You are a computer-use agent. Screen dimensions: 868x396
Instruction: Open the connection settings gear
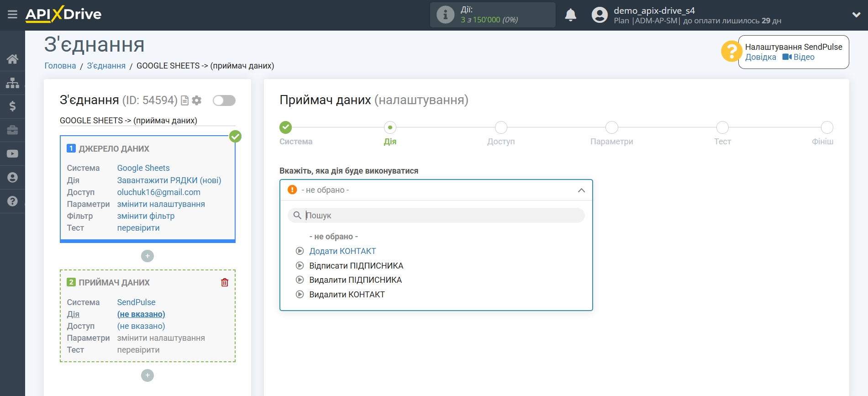tap(197, 100)
